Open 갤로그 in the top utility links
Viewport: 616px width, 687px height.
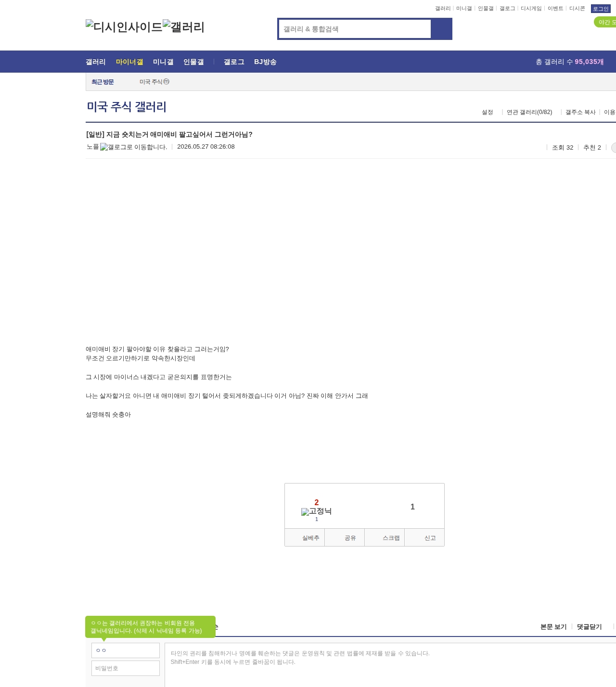point(507,9)
